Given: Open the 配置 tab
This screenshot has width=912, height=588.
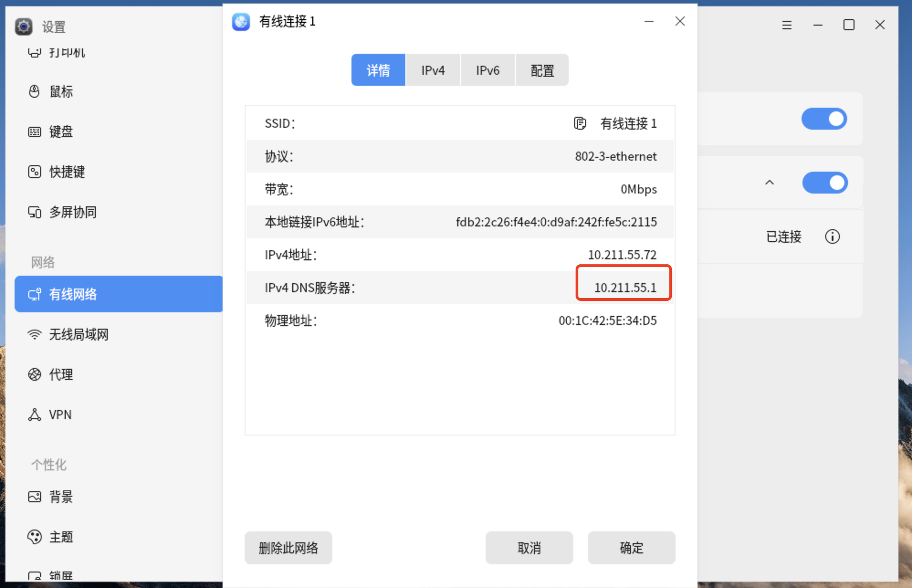Looking at the screenshot, I should coord(542,70).
